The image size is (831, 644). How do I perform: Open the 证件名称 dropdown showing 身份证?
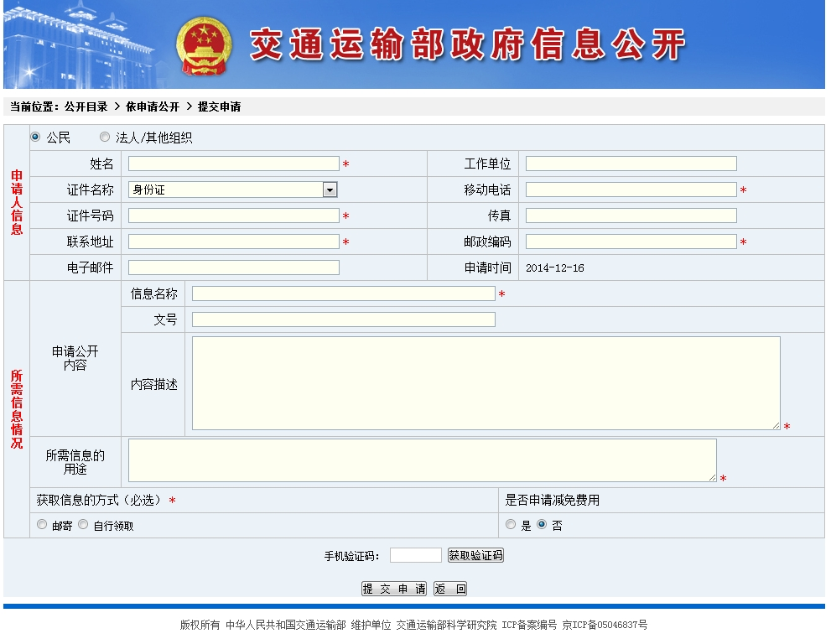click(x=233, y=190)
